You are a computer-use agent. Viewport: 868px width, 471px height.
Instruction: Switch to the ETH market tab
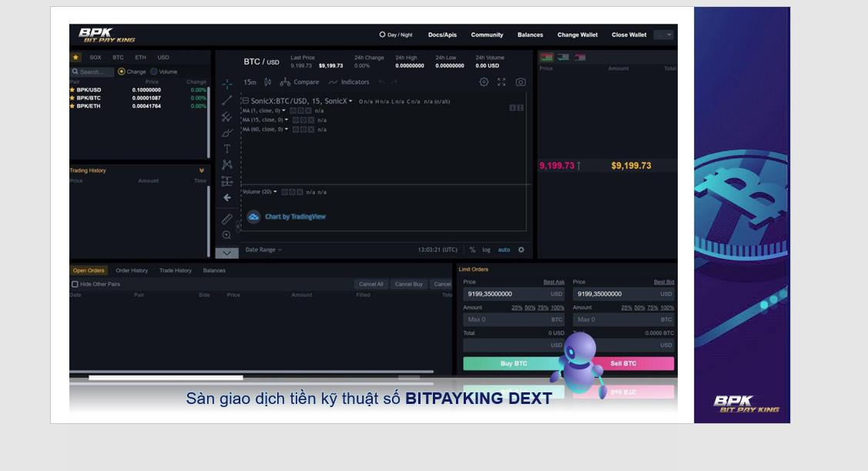[141, 57]
